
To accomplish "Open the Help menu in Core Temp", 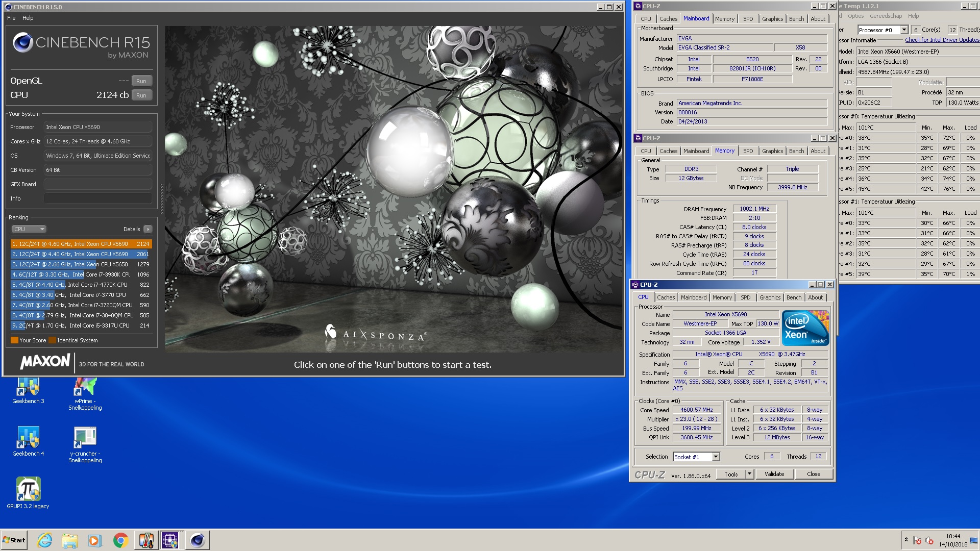I will pyautogui.click(x=913, y=16).
